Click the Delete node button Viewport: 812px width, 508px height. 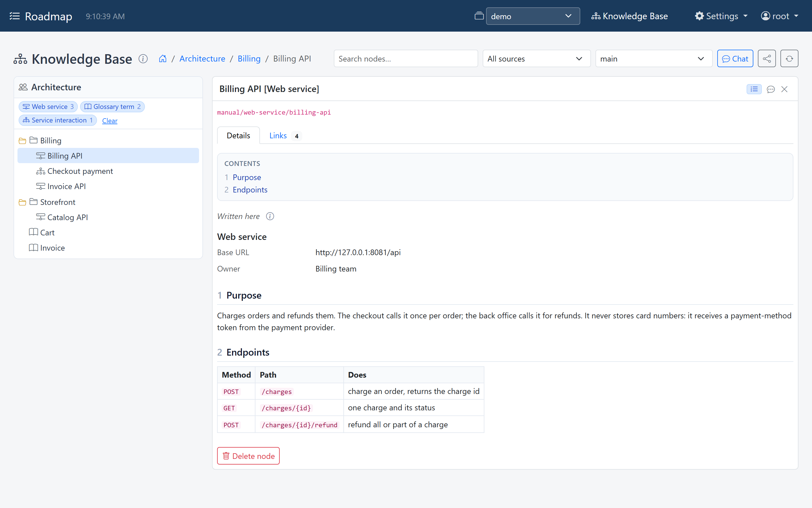pos(248,456)
